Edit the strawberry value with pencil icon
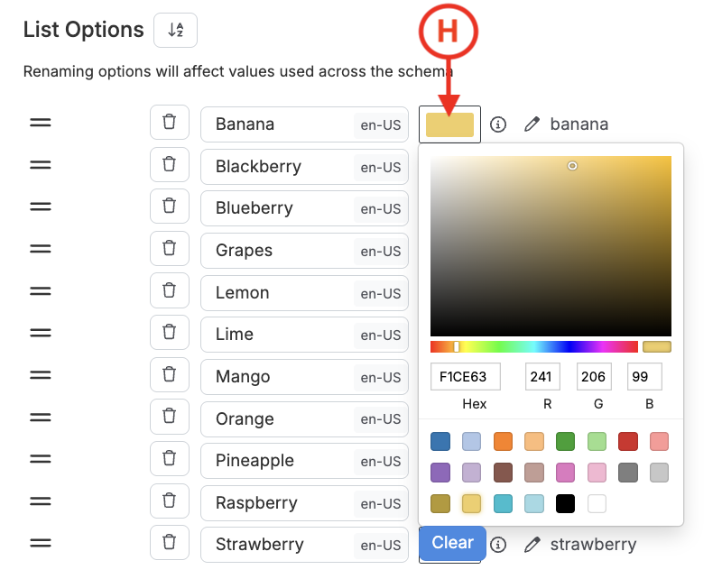Image resolution: width=722 pixels, height=588 pixels. point(532,545)
